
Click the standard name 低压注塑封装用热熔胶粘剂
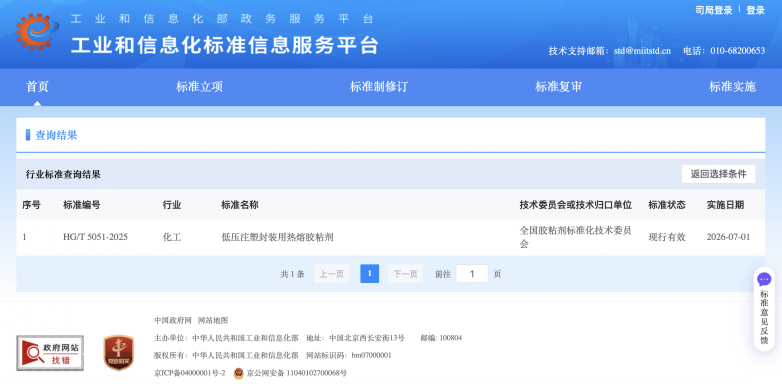[x=277, y=237]
